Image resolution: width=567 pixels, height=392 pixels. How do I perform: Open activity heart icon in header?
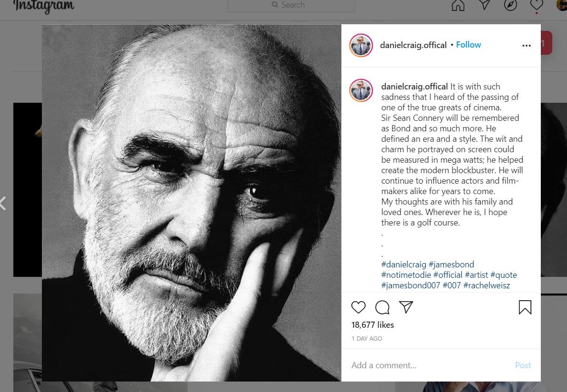tap(537, 5)
